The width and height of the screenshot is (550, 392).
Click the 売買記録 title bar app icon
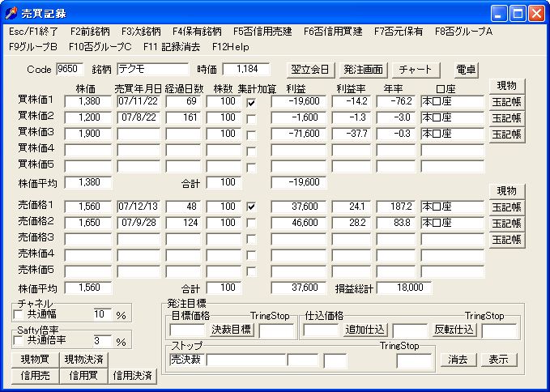pyautogui.click(x=11, y=13)
